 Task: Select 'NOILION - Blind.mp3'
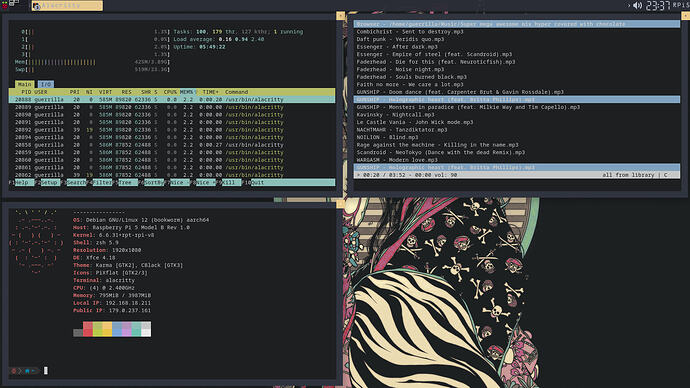[387, 137]
